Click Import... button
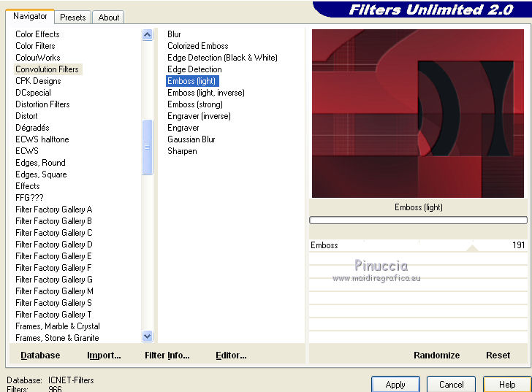The image size is (532, 392). click(x=104, y=355)
